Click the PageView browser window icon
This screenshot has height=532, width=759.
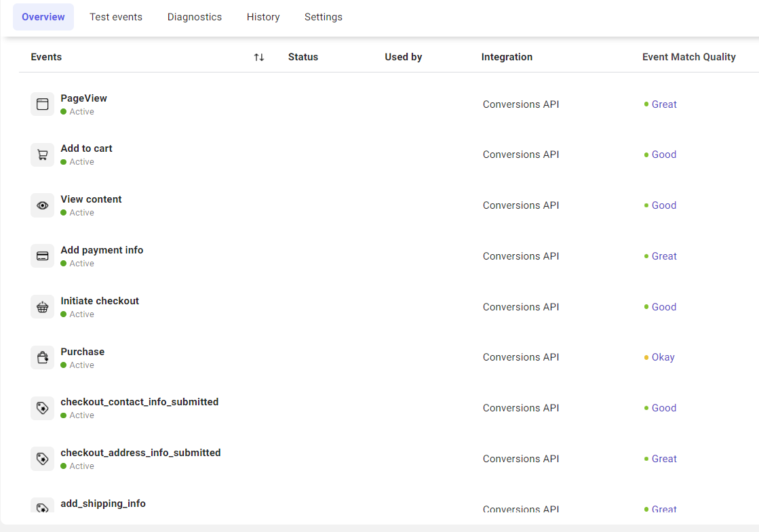click(x=42, y=104)
